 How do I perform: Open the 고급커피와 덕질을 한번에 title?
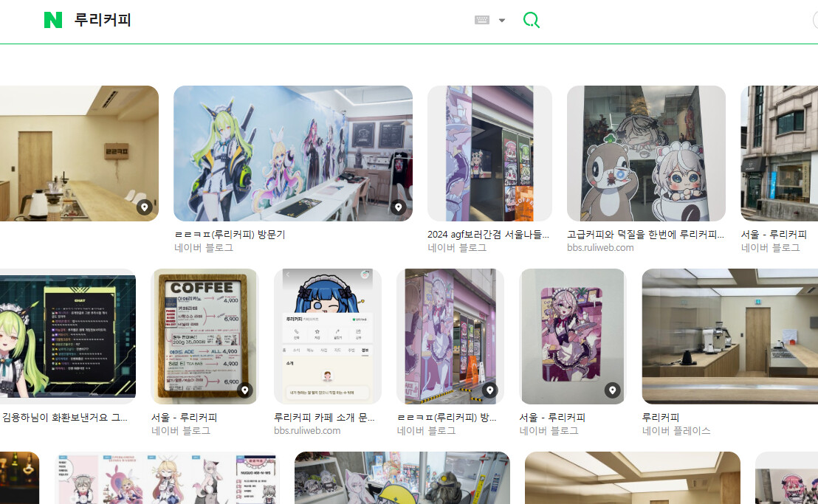click(x=646, y=235)
